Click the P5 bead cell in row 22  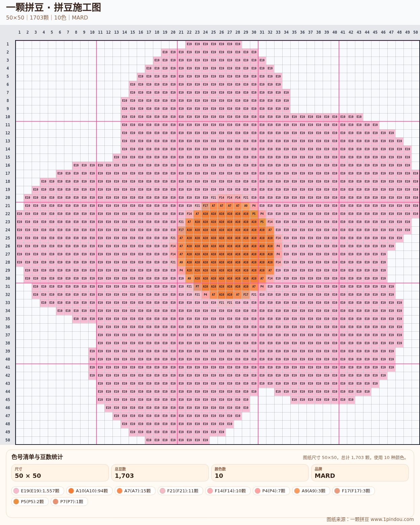pyautogui.click(x=254, y=214)
